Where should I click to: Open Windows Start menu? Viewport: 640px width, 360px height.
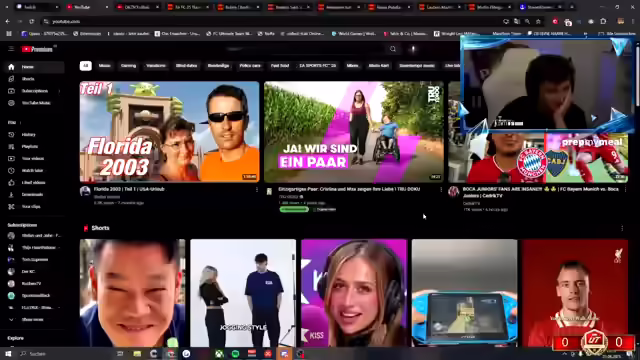coord(8,354)
